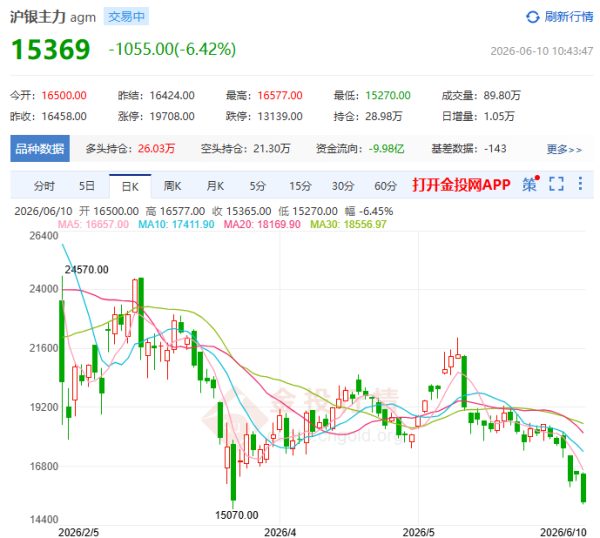Screen dimensions: 600x538
Task: Click the timestamp 2026-06-10 10:43:47
Action: click(x=542, y=51)
